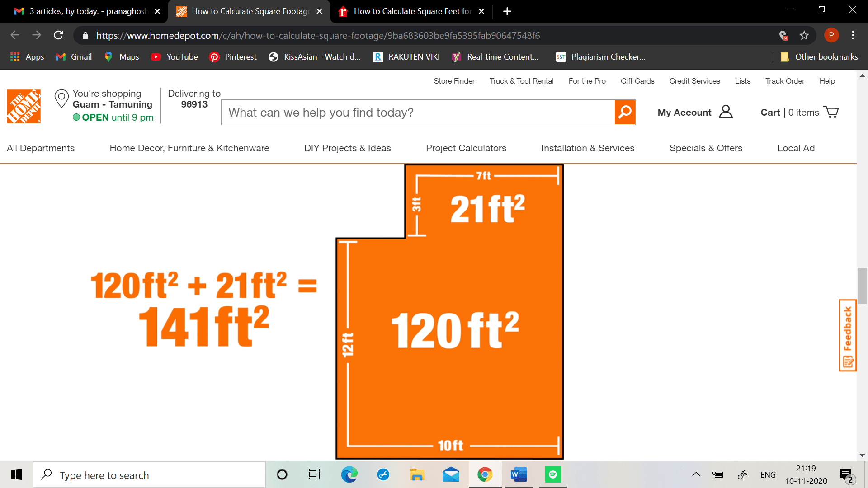
Task: Reload the current page
Action: [58, 35]
